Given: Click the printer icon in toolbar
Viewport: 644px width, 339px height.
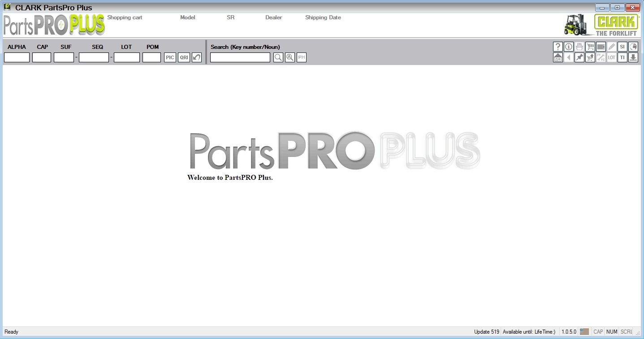Looking at the screenshot, I should point(579,47).
